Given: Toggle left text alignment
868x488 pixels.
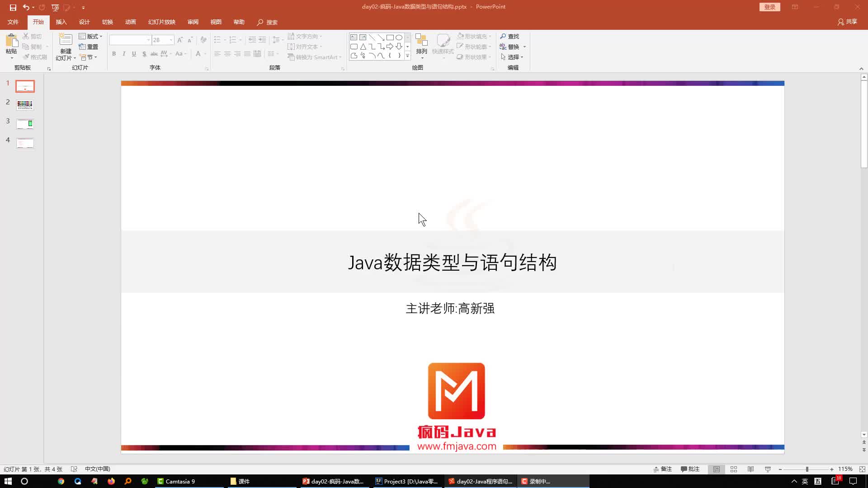Looking at the screenshot, I should coord(217,54).
